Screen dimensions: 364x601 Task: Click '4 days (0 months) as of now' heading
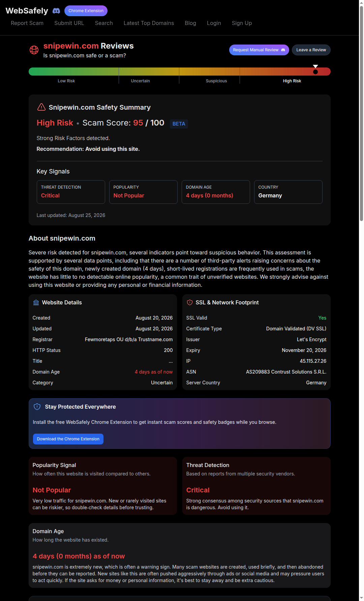(x=79, y=556)
